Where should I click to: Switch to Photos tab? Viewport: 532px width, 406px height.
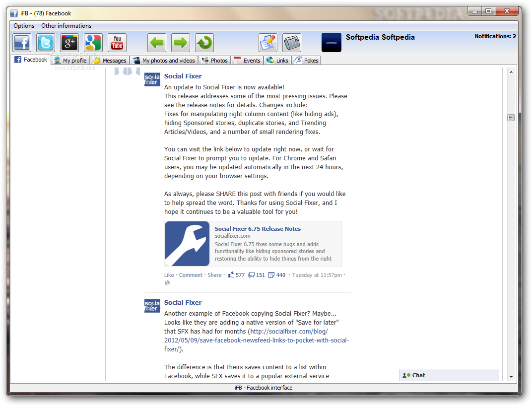click(x=215, y=61)
